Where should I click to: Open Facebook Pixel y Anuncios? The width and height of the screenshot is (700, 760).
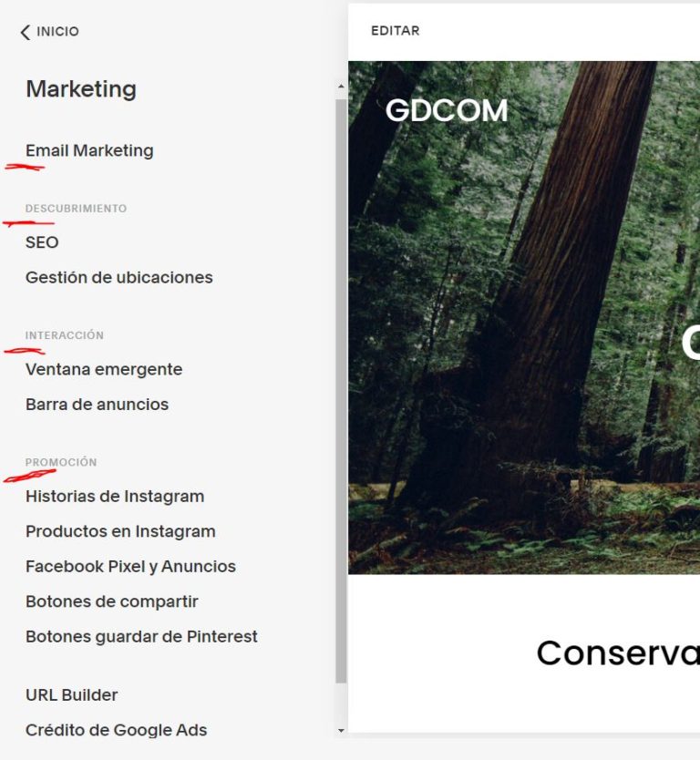click(131, 567)
